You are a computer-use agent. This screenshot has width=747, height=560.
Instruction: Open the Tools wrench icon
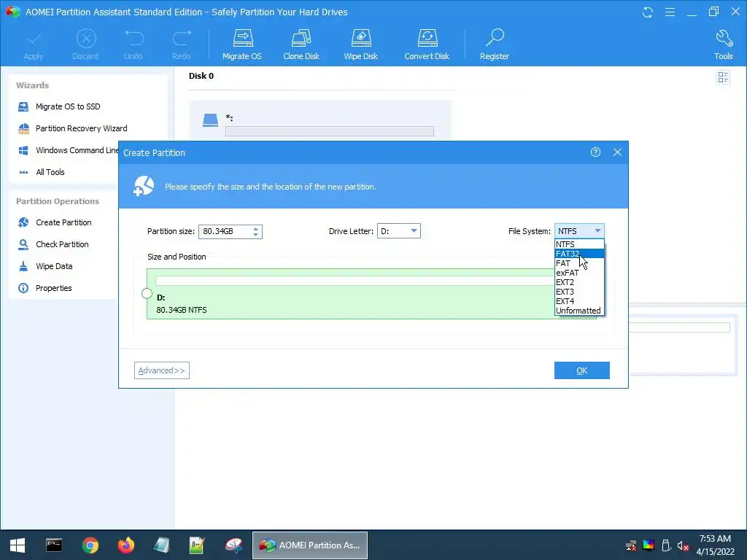(724, 38)
